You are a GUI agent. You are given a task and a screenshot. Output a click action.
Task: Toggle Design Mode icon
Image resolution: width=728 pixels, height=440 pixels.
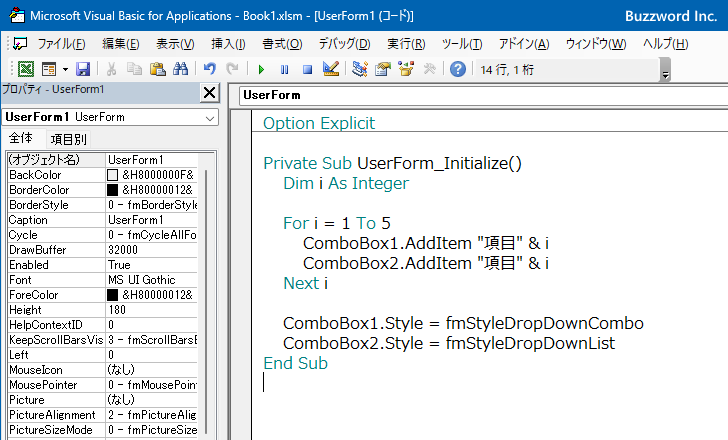coord(331,69)
